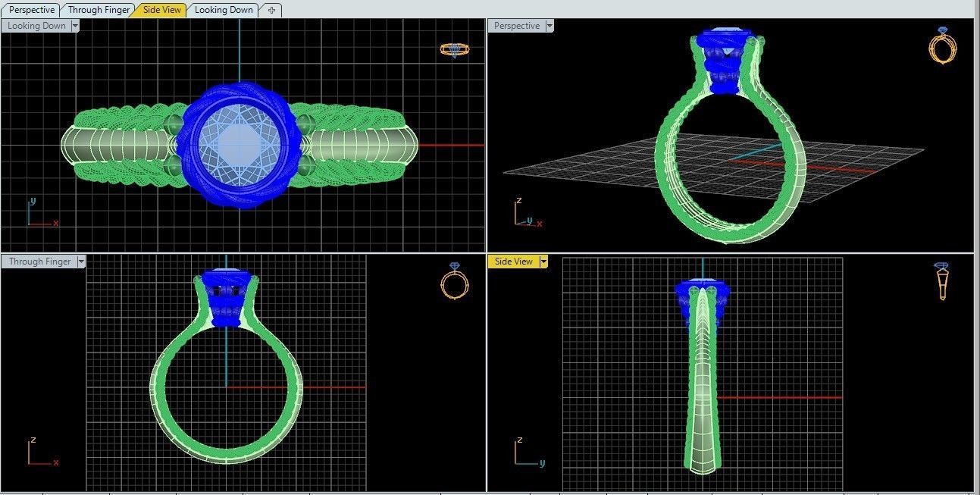Click the Looking Down tab at the top
Viewport: 980px width, 495px height.
[x=223, y=9]
